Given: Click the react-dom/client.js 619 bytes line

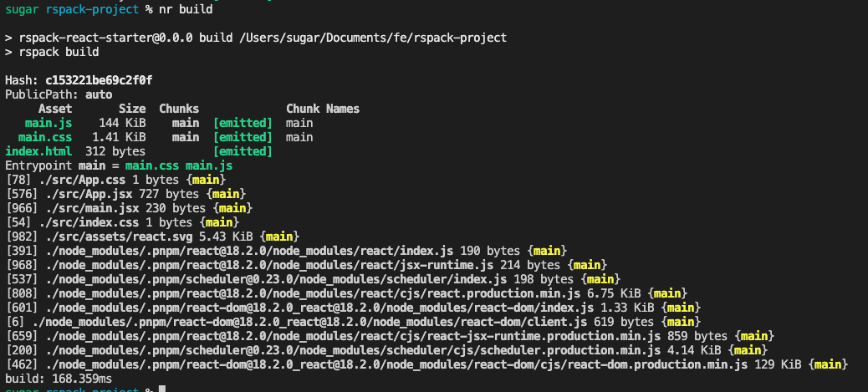Looking at the screenshot, I should coord(353,322).
